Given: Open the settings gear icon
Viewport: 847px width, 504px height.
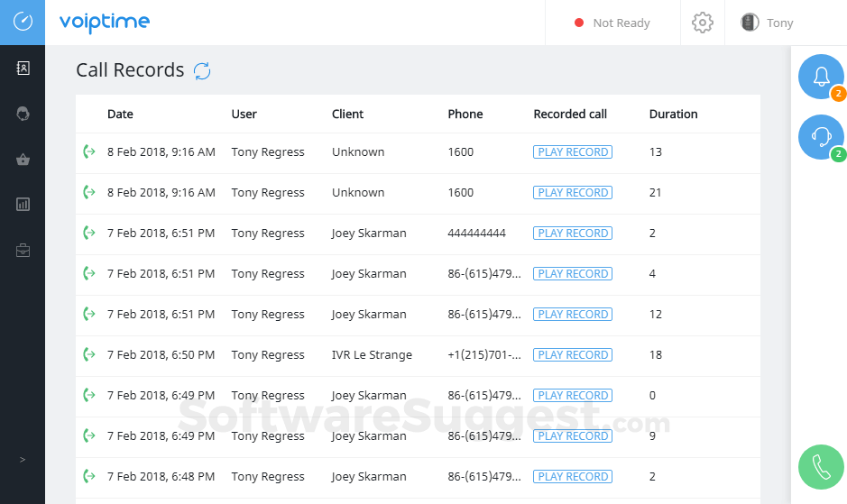Looking at the screenshot, I should tap(703, 23).
